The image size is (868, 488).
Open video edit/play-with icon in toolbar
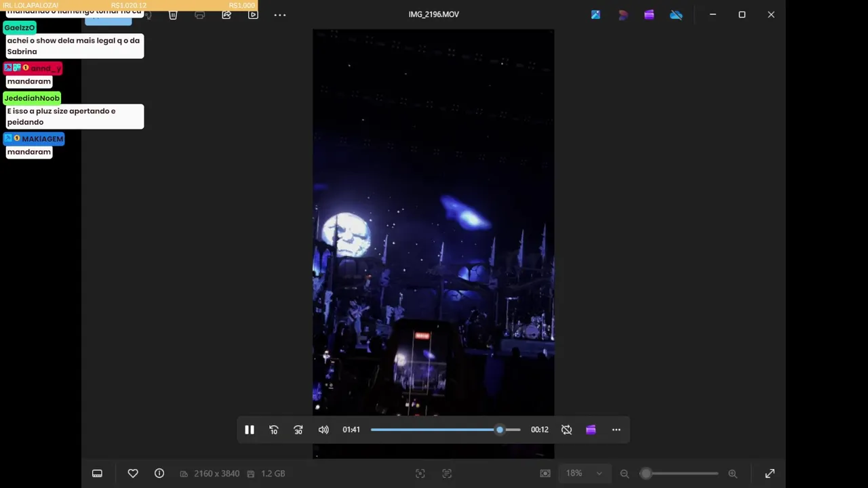pos(253,15)
